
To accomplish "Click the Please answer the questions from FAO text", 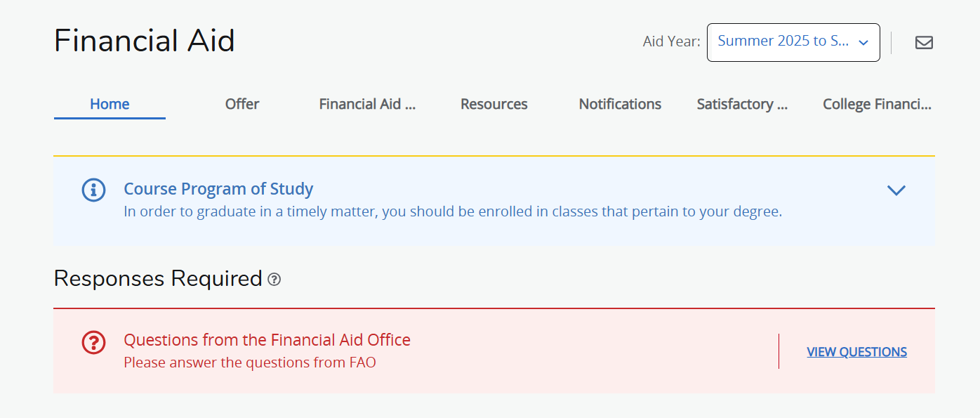I will point(249,363).
